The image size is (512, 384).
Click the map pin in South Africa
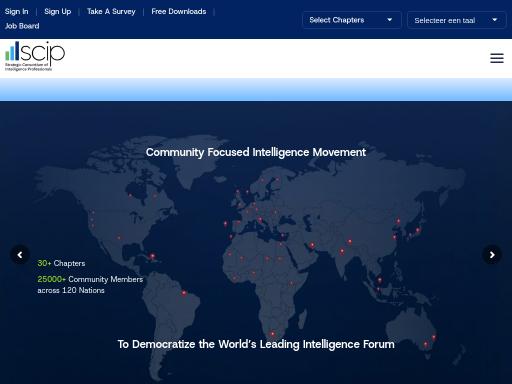pos(273,333)
